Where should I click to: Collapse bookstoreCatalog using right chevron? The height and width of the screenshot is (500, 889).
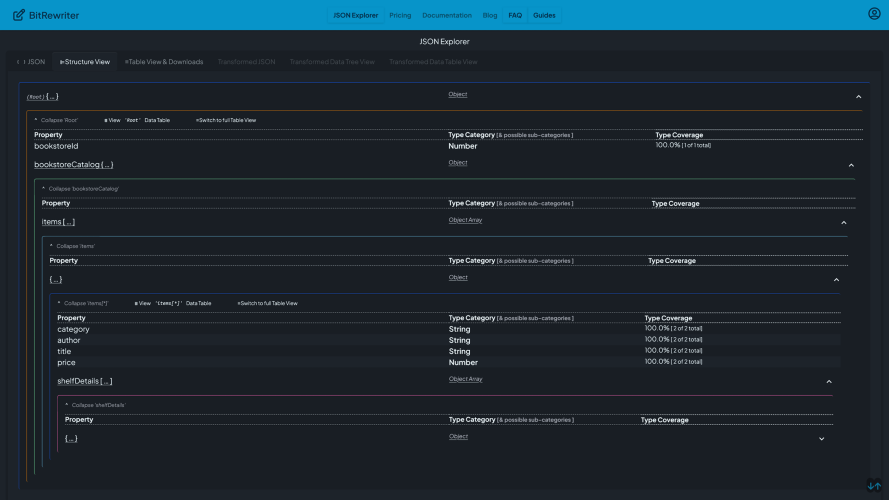click(x=851, y=166)
